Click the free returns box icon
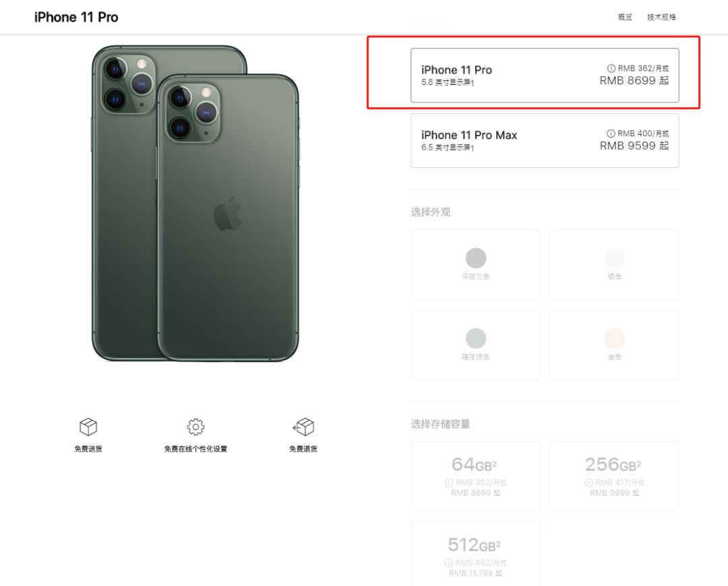Screen dimensions: 728x586 pos(303,427)
